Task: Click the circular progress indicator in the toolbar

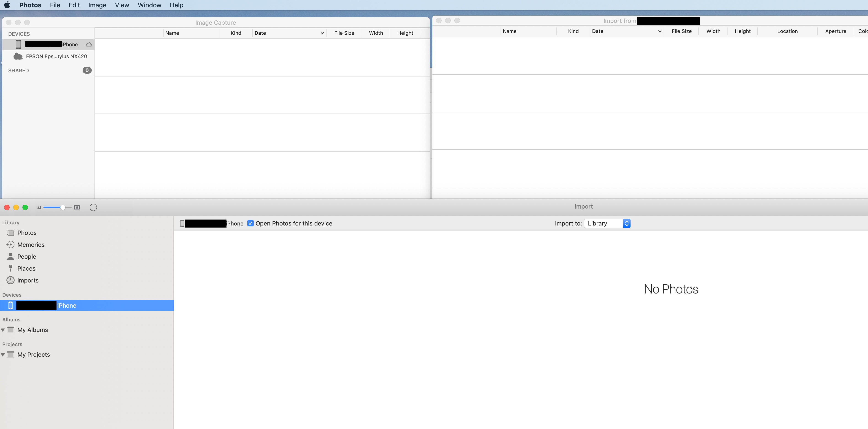Action: point(93,207)
